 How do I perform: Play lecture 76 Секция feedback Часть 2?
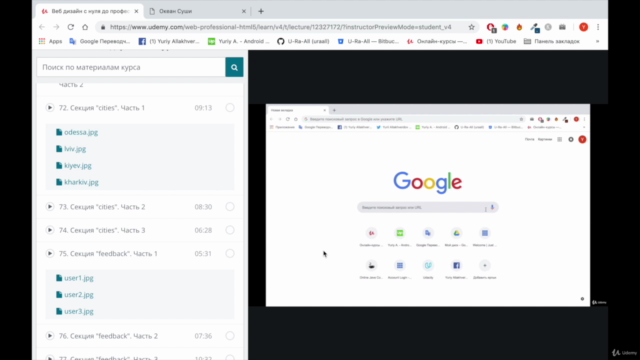coord(50,336)
